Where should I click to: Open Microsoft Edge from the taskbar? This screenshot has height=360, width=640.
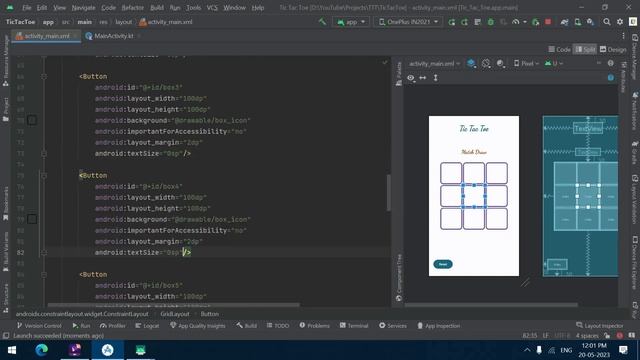[42, 350]
